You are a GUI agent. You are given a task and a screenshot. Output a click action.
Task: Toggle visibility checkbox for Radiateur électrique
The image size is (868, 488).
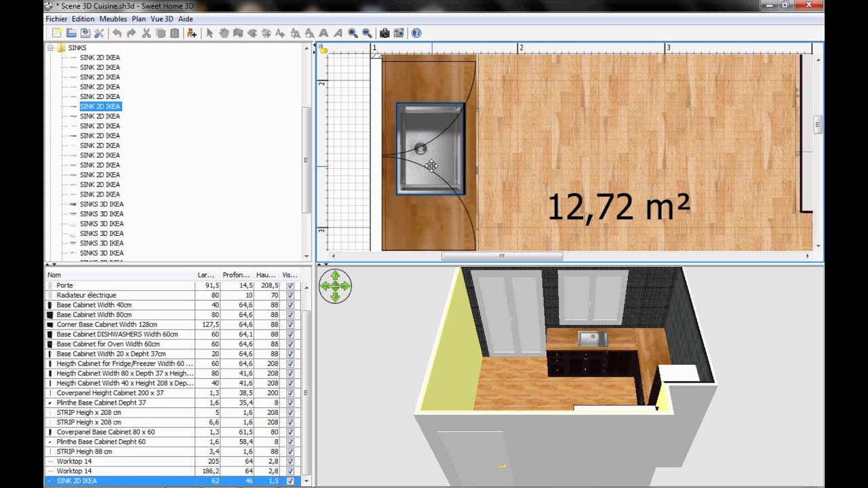(x=290, y=296)
